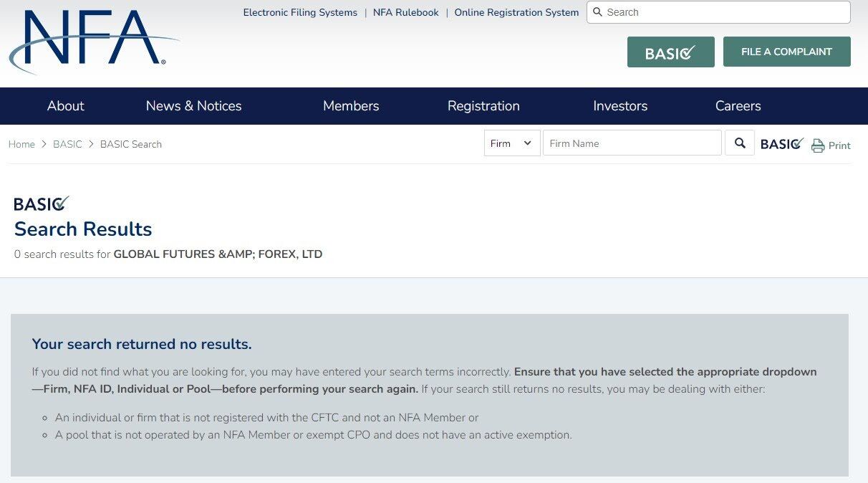The image size is (868, 483).
Task: Click the NFA logo in header
Action: [x=93, y=39]
